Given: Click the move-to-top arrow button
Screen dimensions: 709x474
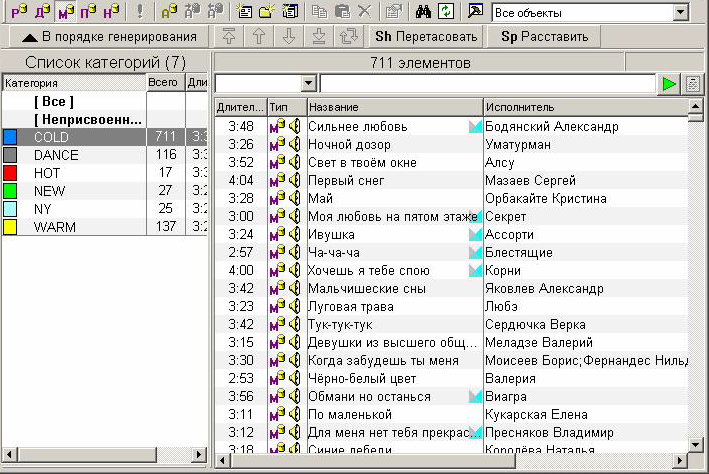Looking at the screenshot, I should [230, 37].
